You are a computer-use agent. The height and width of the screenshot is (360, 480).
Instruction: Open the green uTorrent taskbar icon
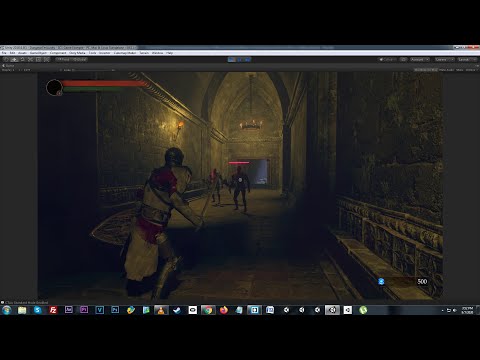point(363,310)
